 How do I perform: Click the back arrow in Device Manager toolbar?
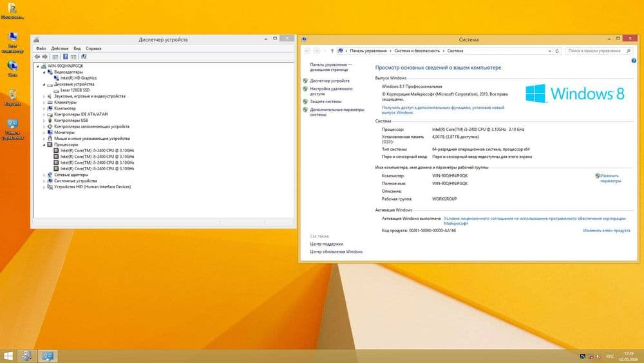pos(37,57)
